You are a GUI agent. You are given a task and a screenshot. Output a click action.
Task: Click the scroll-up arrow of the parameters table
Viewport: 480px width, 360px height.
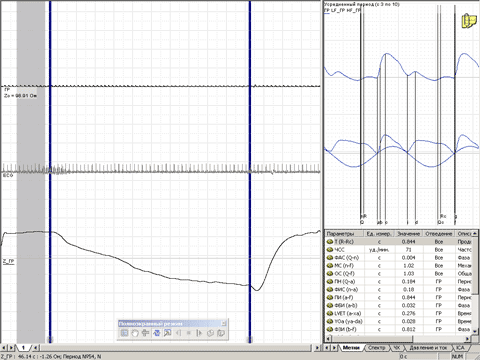click(476, 233)
